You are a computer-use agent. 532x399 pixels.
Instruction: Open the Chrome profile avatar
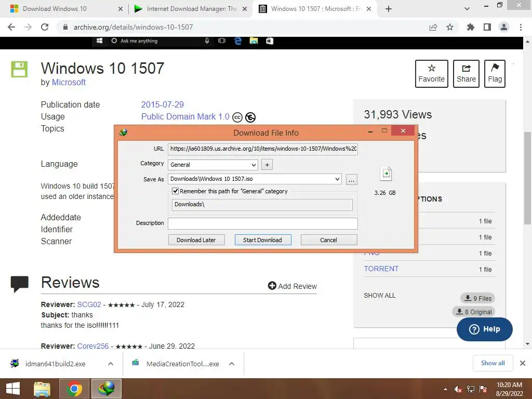(x=504, y=27)
